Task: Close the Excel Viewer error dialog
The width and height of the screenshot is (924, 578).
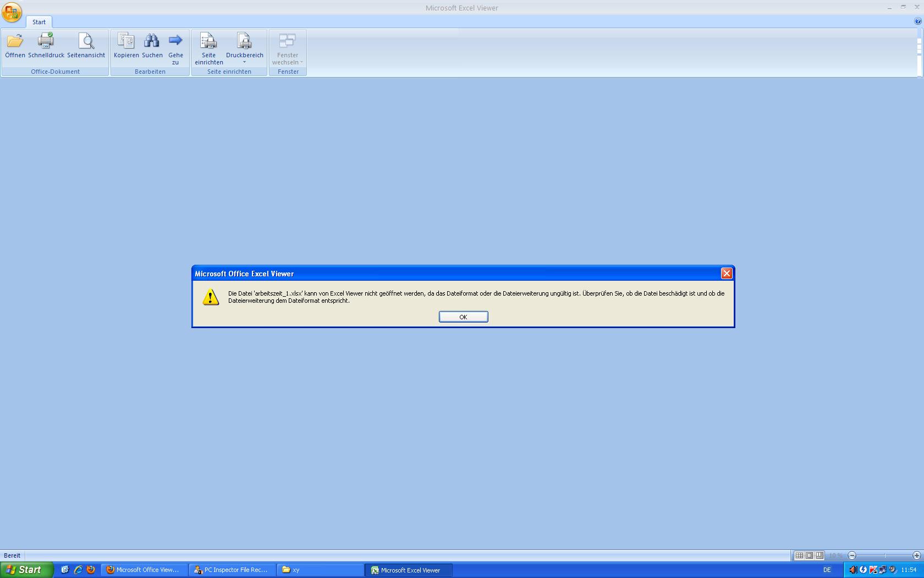Action: click(727, 273)
